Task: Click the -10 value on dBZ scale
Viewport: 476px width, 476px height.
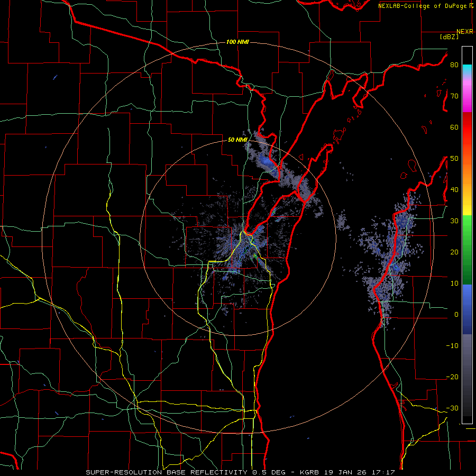Action: point(452,346)
